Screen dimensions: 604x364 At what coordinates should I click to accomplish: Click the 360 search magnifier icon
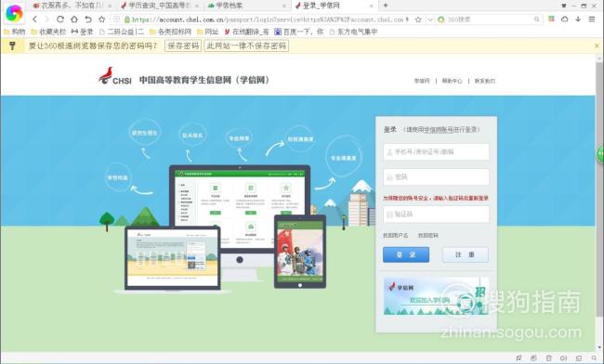536,19
